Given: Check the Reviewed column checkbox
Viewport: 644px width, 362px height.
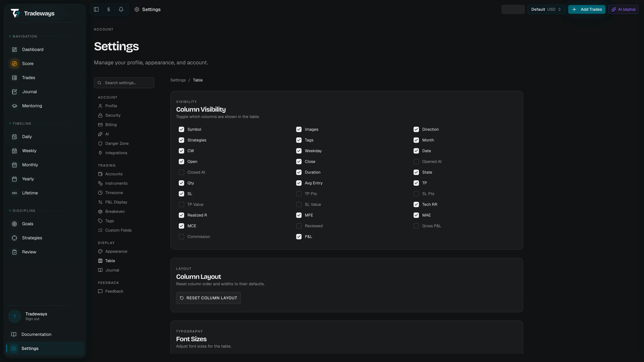Looking at the screenshot, I should (x=299, y=226).
